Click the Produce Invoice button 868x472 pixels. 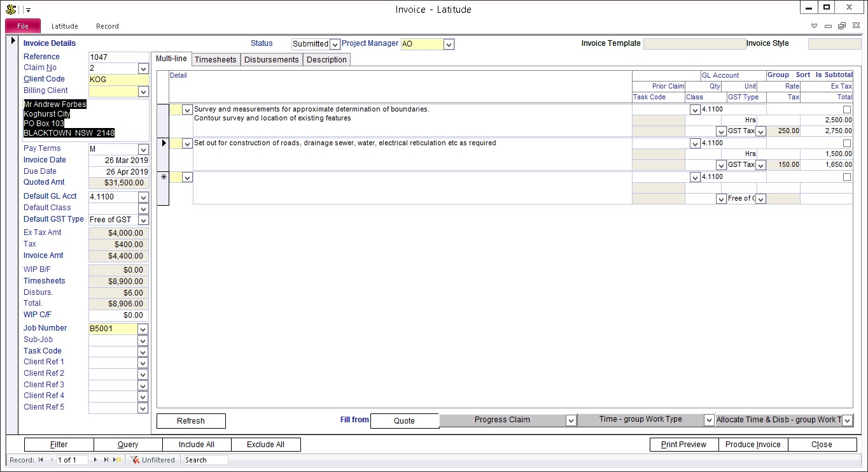click(753, 445)
